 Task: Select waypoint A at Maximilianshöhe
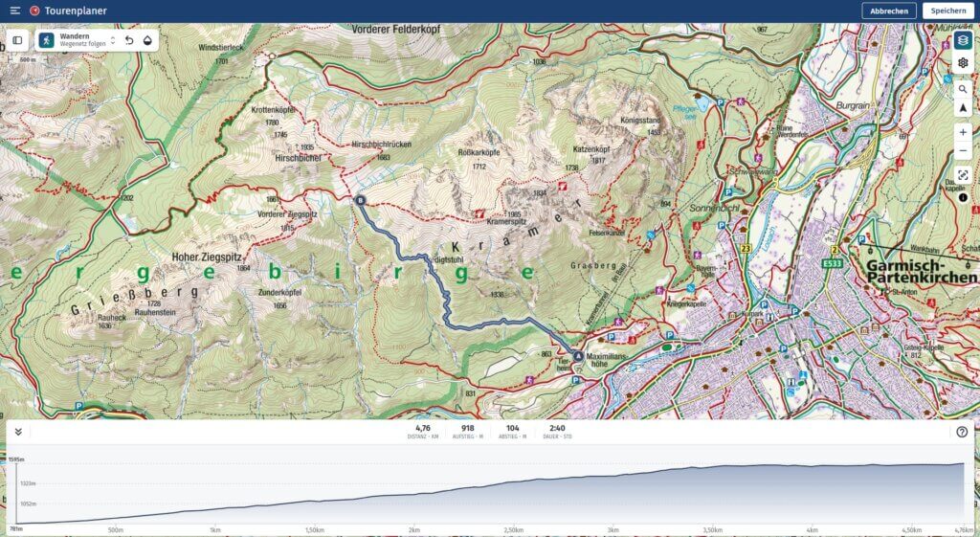(x=578, y=356)
